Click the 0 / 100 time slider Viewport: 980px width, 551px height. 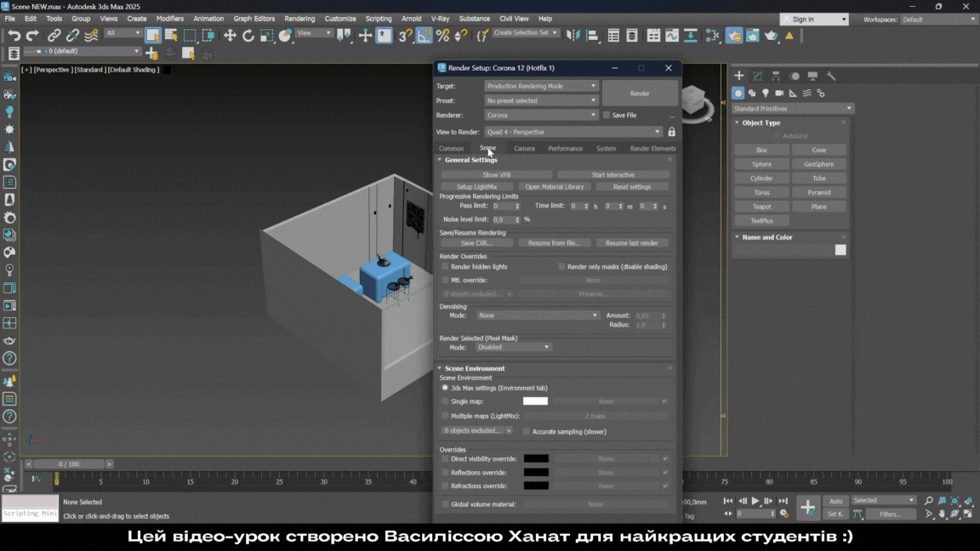pyautogui.click(x=69, y=464)
